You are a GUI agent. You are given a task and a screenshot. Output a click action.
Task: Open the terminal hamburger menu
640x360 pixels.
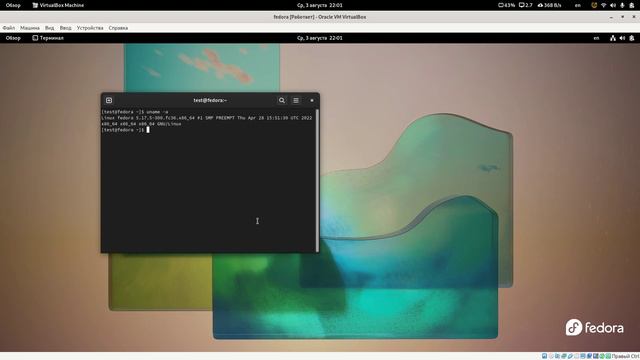point(296,100)
